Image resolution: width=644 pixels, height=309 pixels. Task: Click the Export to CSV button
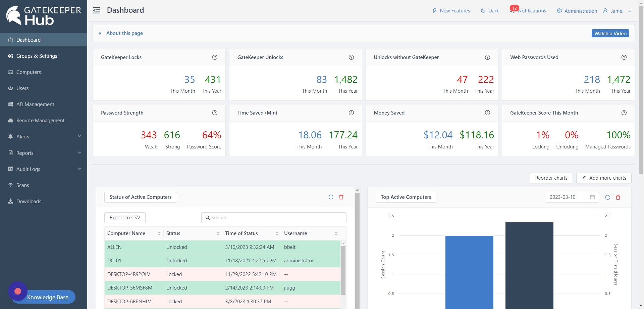click(125, 218)
